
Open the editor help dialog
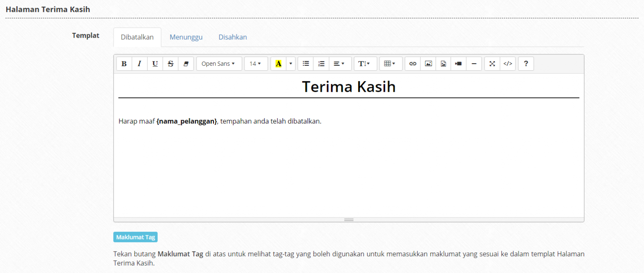526,63
